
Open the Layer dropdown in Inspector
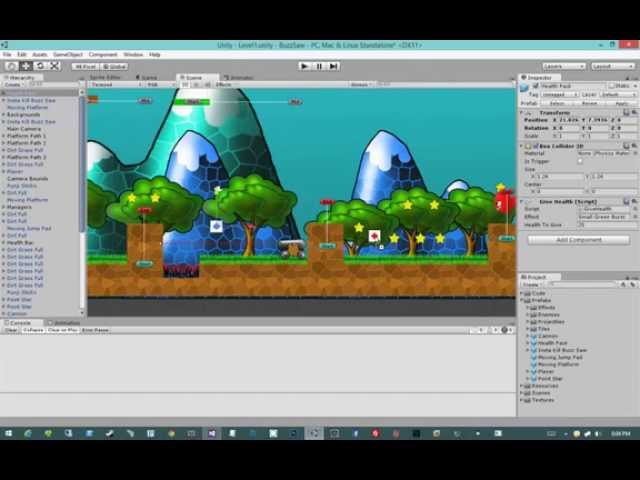618,95
